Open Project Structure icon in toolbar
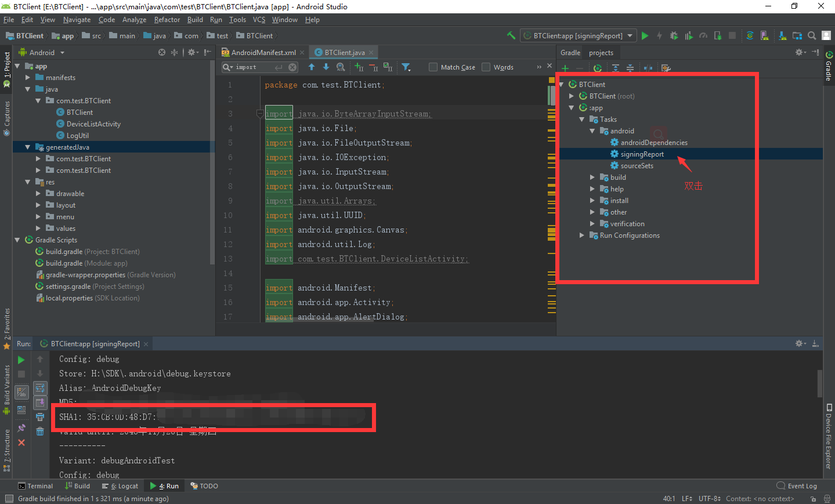The height and width of the screenshot is (504, 835). coord(797,35)
